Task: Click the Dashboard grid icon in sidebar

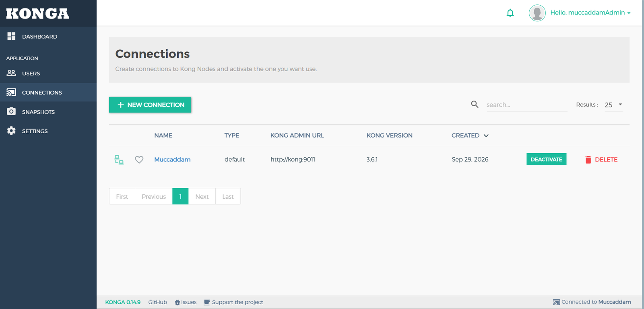Action: click(11, 36)
